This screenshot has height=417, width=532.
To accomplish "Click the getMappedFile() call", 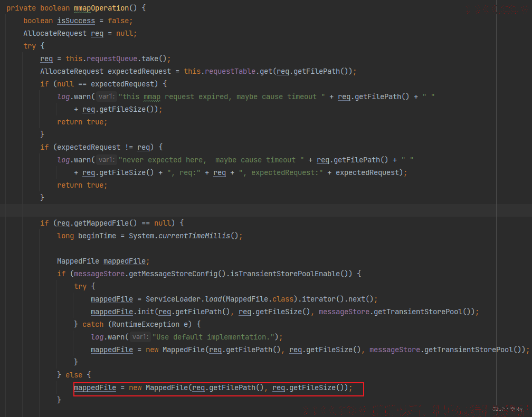I will 106,223.
